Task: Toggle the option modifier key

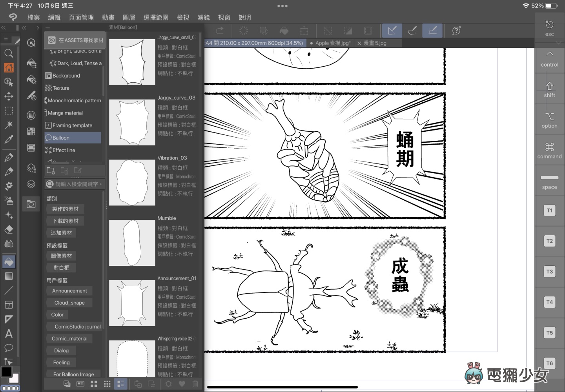Action: pos(549,120)
